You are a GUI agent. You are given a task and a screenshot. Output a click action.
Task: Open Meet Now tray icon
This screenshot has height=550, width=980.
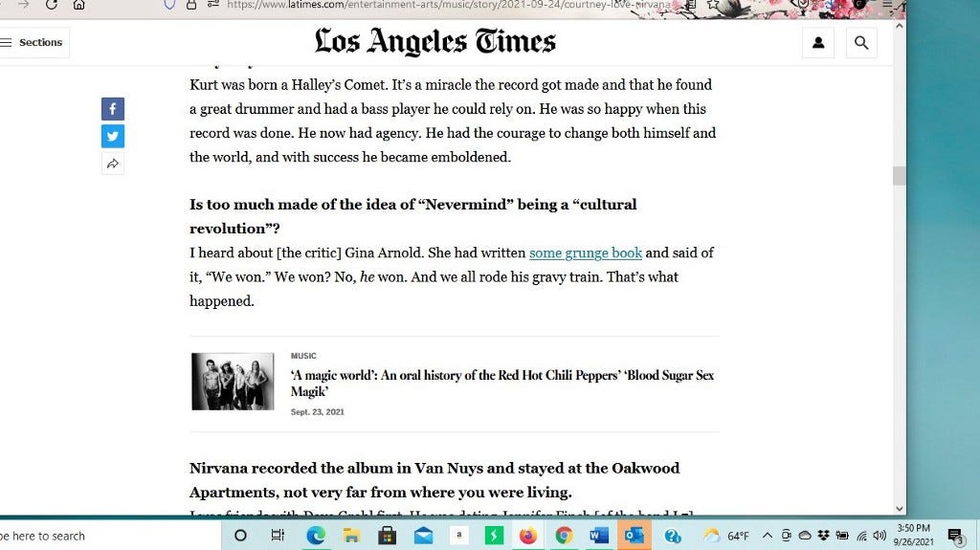tap(787, 536)
